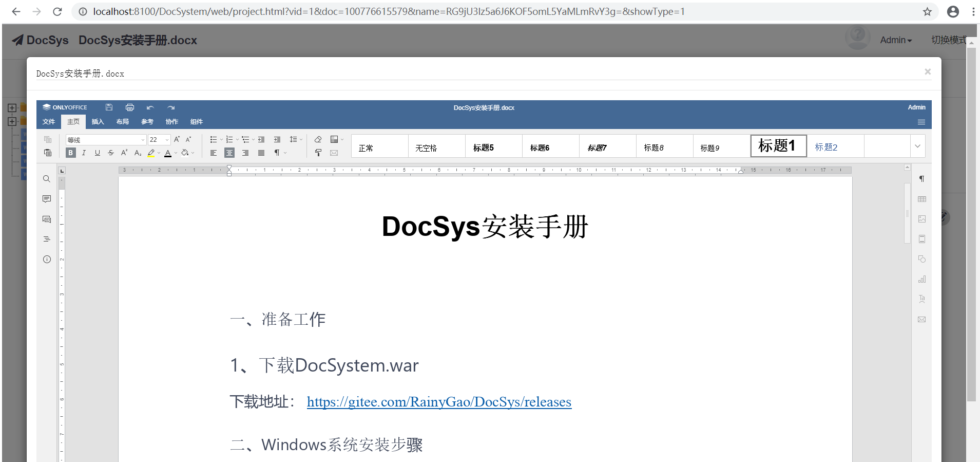The image size is (980, 462).
Task: Switch to the 插入 tab
Action: click(x=98, y=122)
